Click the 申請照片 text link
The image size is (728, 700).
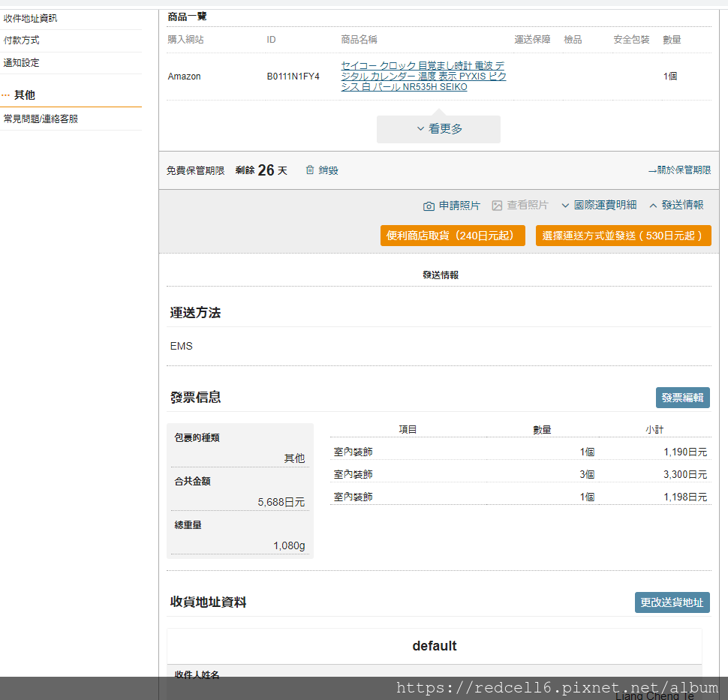point(459,206)
